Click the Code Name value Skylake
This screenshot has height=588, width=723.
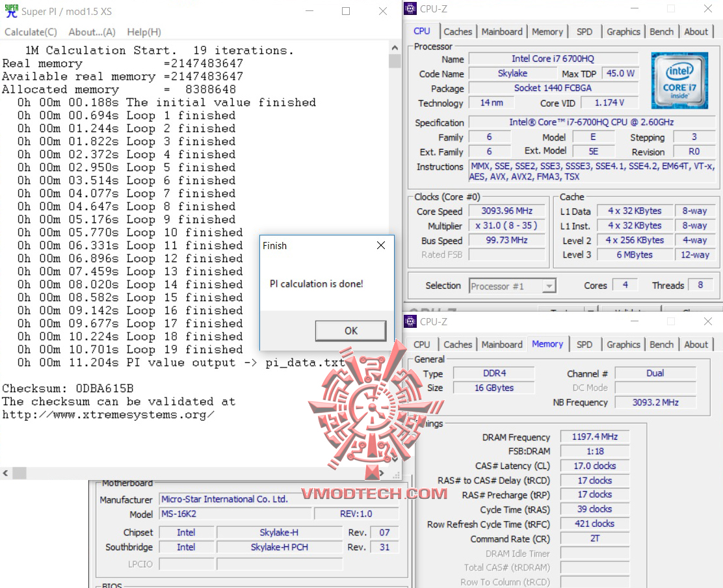coord(512,73)
